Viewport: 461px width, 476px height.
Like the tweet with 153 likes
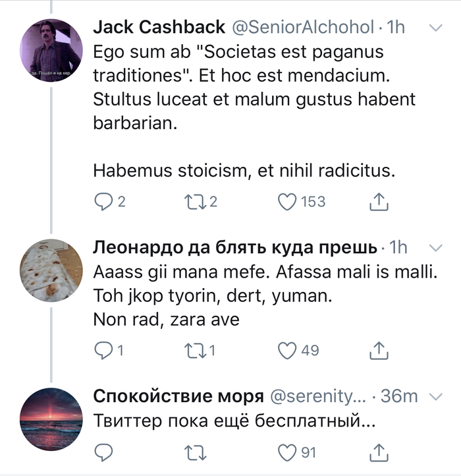coord(287,202)
